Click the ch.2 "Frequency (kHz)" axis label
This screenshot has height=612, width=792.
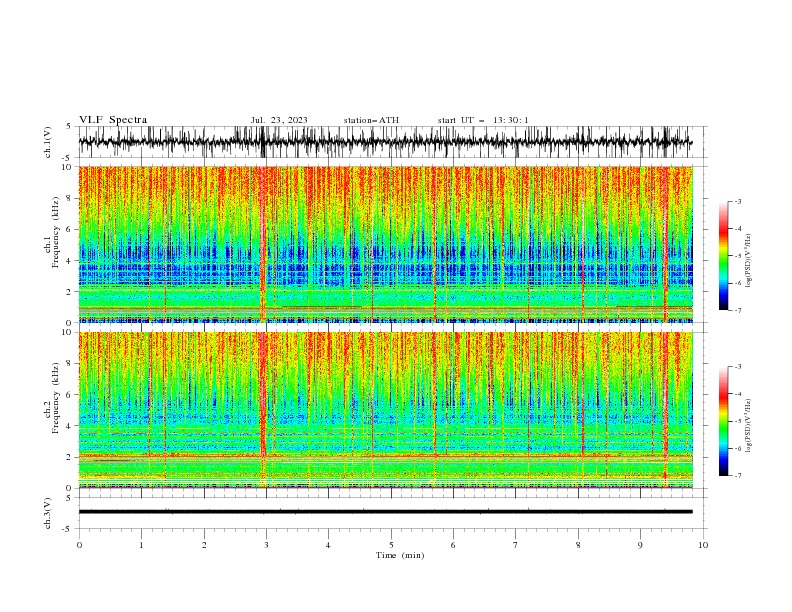tap(56, 398)
